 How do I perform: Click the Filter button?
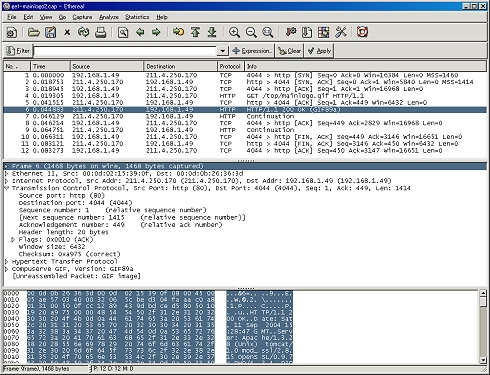[18, 51]
